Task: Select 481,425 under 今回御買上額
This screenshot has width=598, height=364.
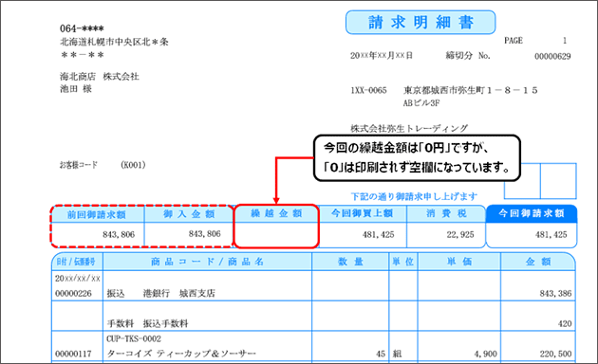Action: pos(379,234)
